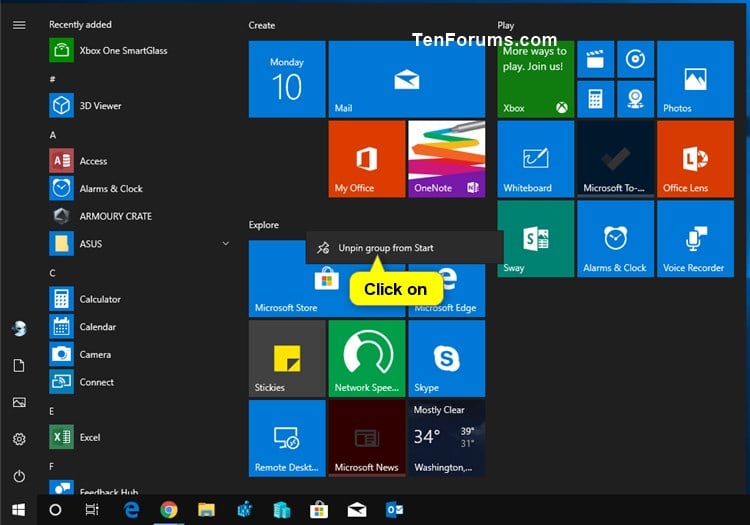Click the Create group title
750x525 pixels.
(x=262, y=25)
